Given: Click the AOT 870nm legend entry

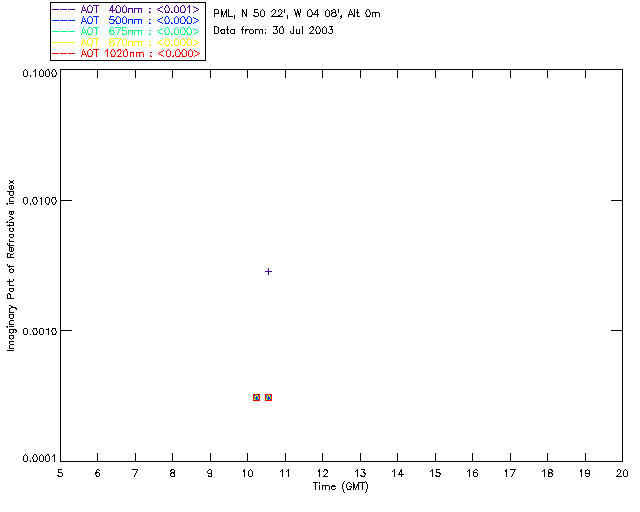Looking at the screenshot, I should tap(126, 42).
